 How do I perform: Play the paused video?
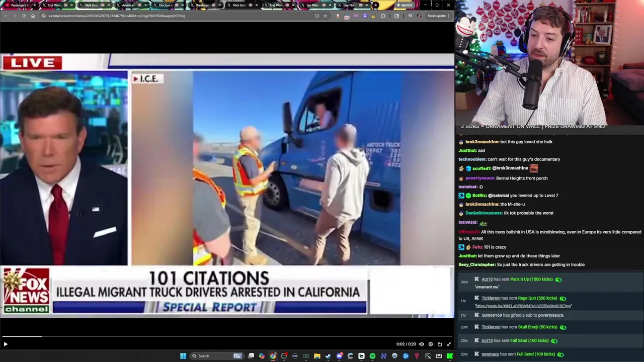[x=6, y=344]
